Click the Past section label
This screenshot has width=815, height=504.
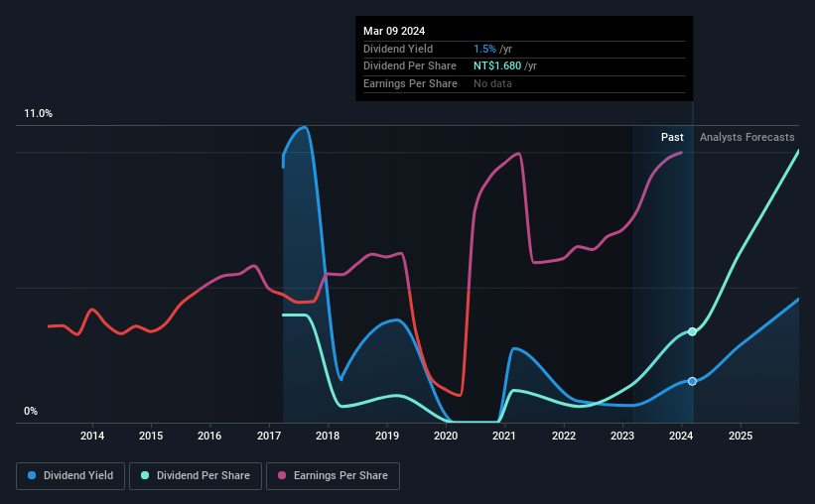(x=672, y=137)
